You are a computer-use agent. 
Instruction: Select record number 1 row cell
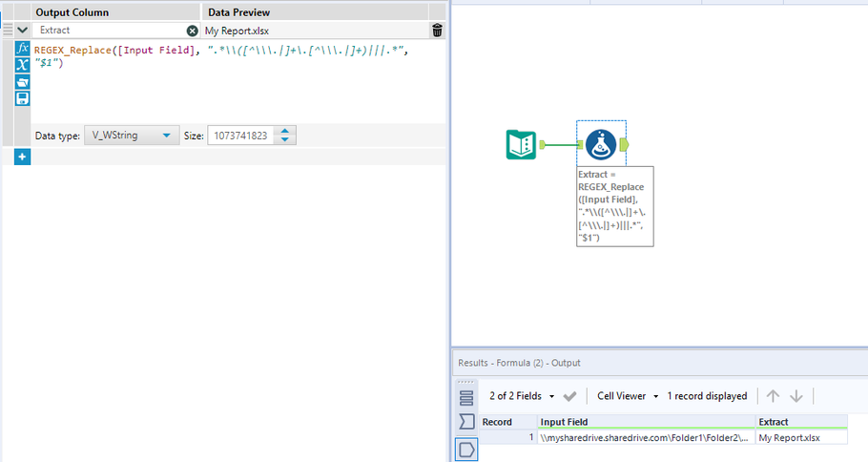pos(507,437)
